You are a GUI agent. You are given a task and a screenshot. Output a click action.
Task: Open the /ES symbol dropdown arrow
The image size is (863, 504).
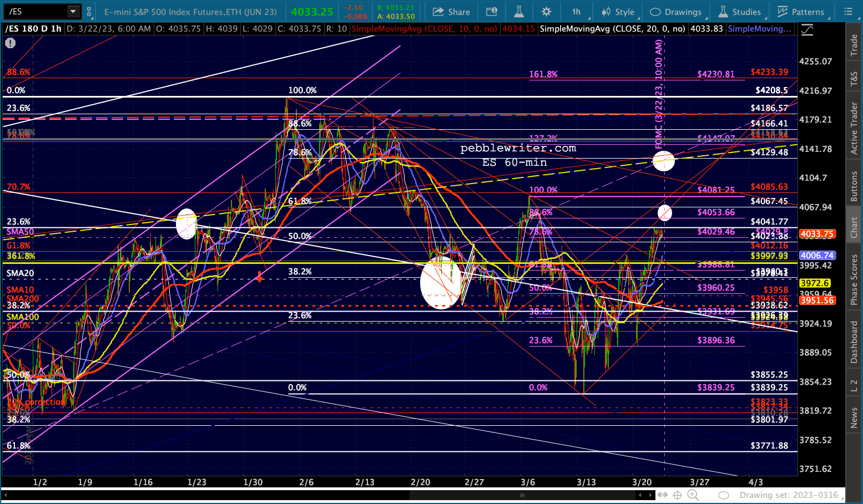[73, 12]
